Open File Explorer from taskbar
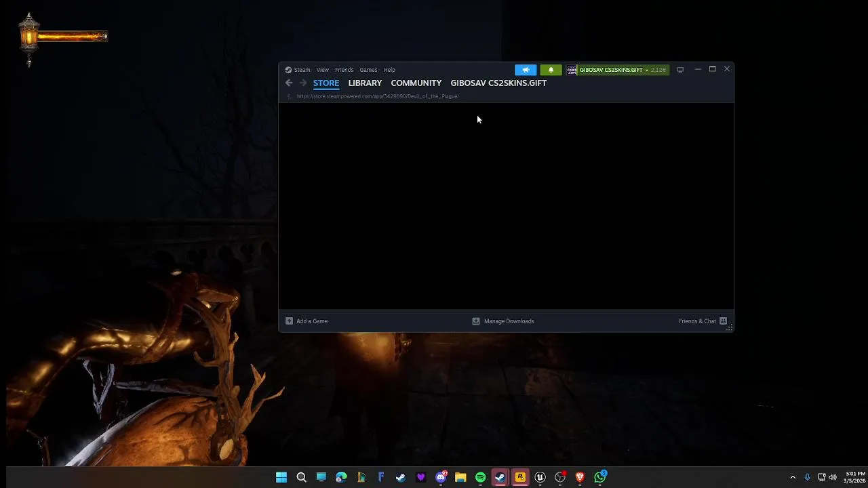The height and width of the screenshot is (488, 868). click(460, 477)
